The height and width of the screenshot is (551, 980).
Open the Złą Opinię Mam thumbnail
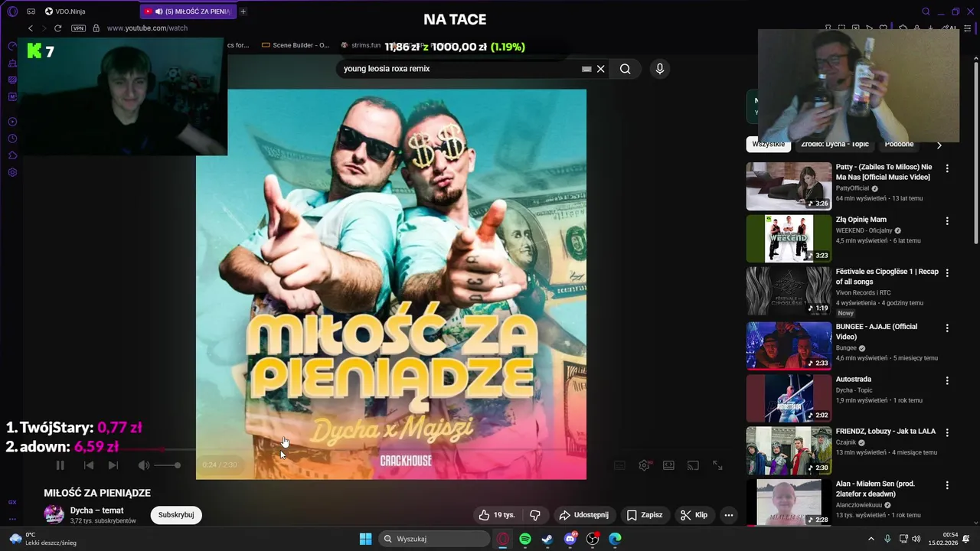tap(789, 238)
